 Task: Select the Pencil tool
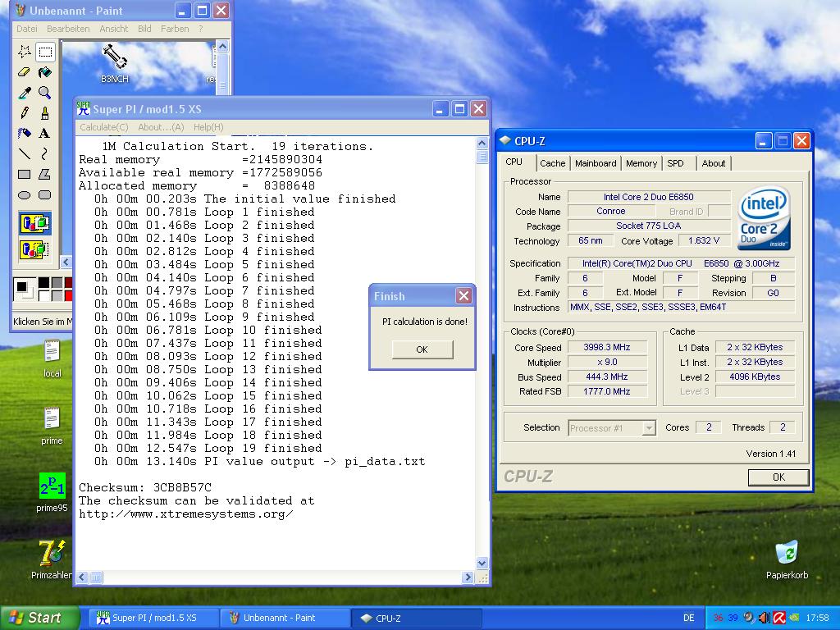25,112
